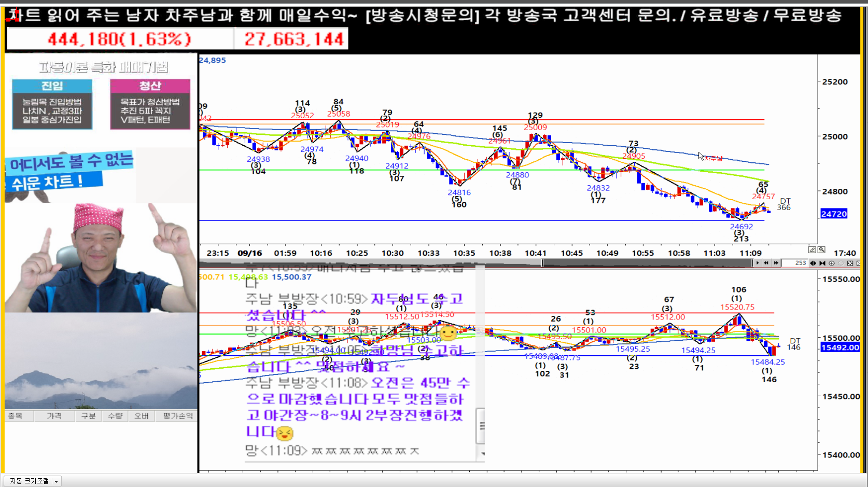This screenshot has height=487, width=868.
Task: Click the bar count field showing 253
Action: tap(794, 263)
